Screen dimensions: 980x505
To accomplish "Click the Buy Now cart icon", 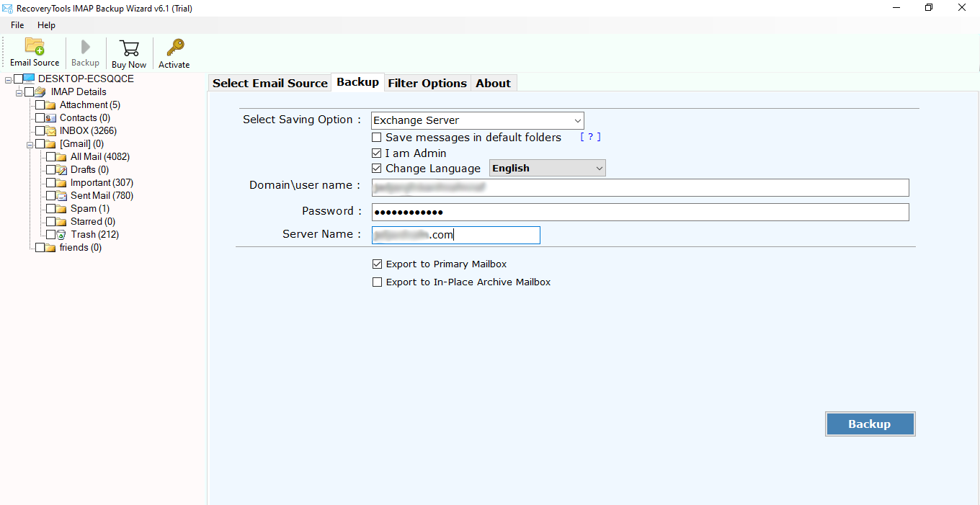I will pos(129,48).
